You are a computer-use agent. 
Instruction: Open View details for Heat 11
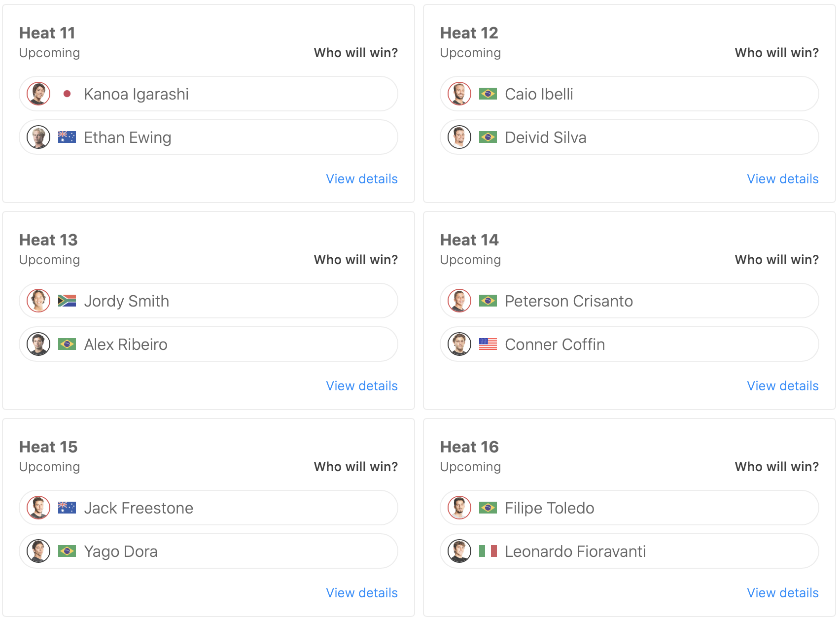tap(361, 179)
